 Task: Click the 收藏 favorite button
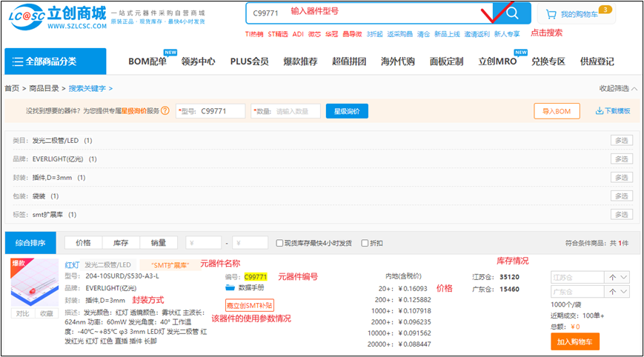(47, 313)
